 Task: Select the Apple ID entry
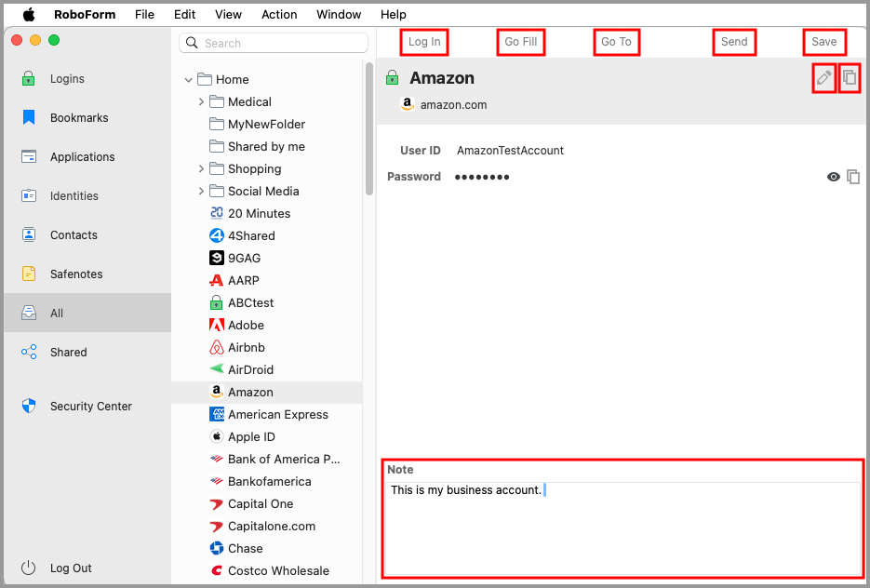pyautogui.click(x=266, y=436)
